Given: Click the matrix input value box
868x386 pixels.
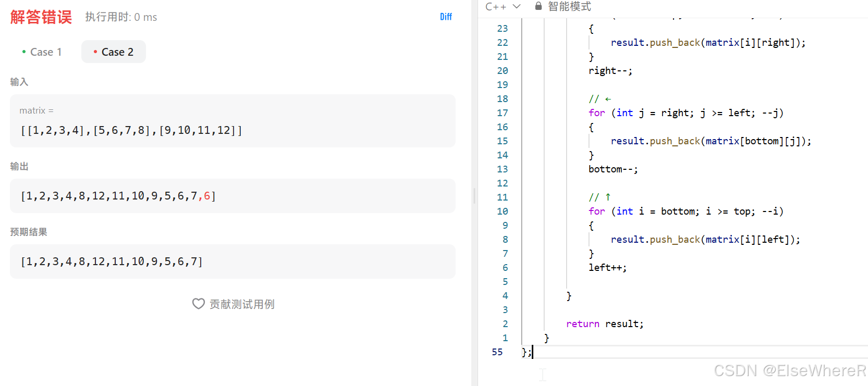Looking at the screenshot, I should click(x=233, y=121).
